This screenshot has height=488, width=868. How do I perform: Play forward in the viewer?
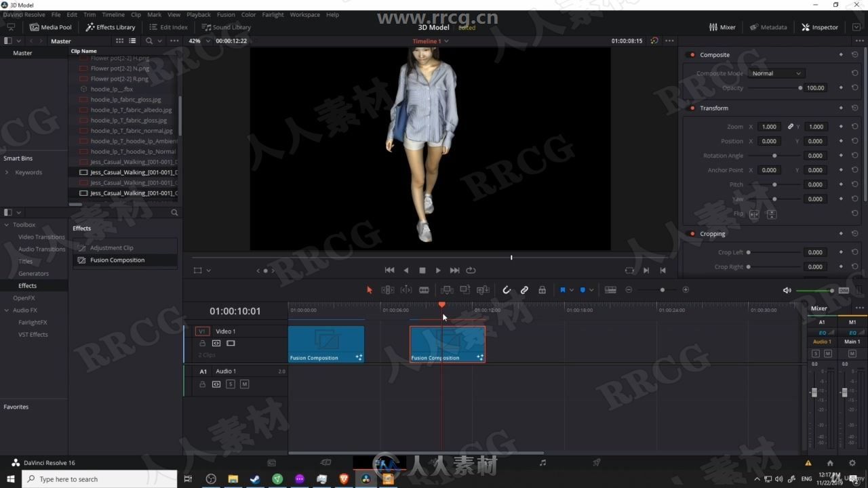point(438,270)
